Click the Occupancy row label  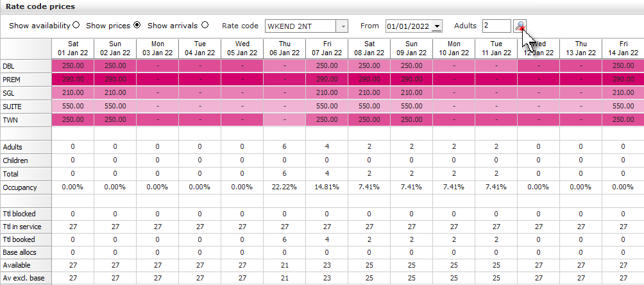click(x=26, y=187)
